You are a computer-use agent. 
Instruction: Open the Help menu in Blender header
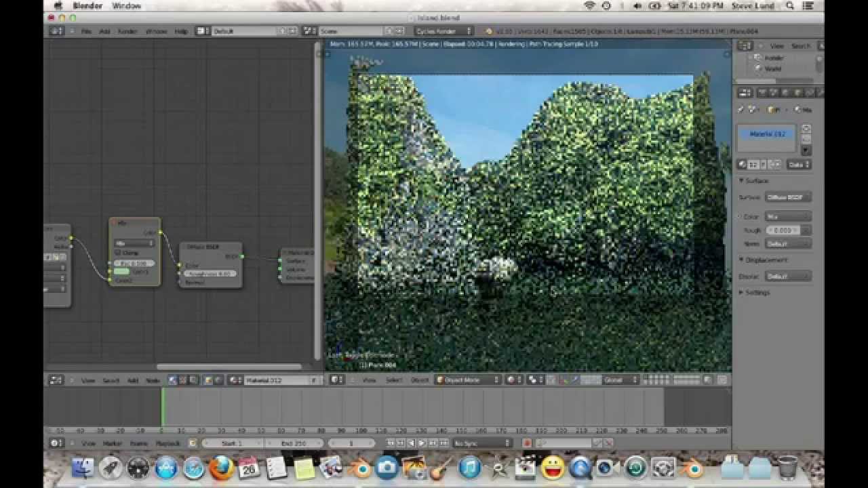pyautogui.click(x=181, y=31)
